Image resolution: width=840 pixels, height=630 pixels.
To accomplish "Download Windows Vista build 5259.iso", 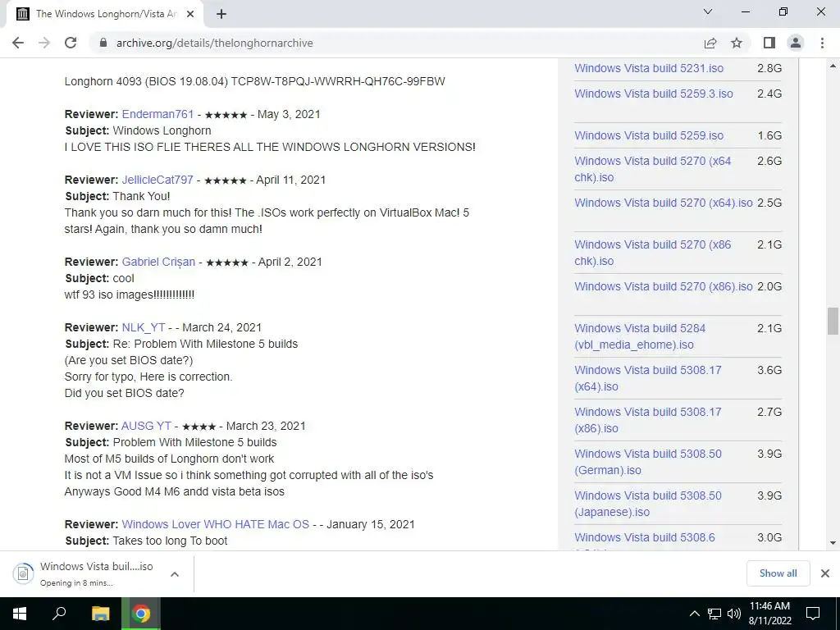I will pyautogui.click(x=649, y=135).
